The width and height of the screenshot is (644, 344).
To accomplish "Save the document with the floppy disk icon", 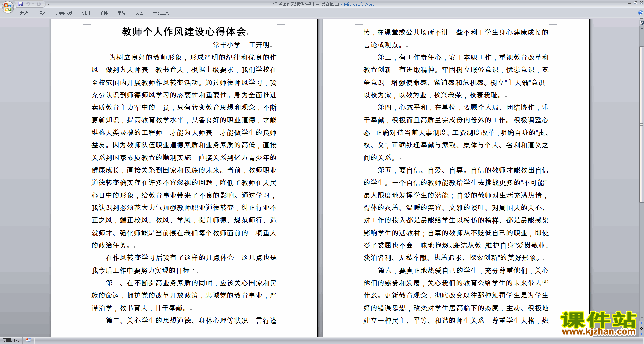I will click(x=20, y=4).
